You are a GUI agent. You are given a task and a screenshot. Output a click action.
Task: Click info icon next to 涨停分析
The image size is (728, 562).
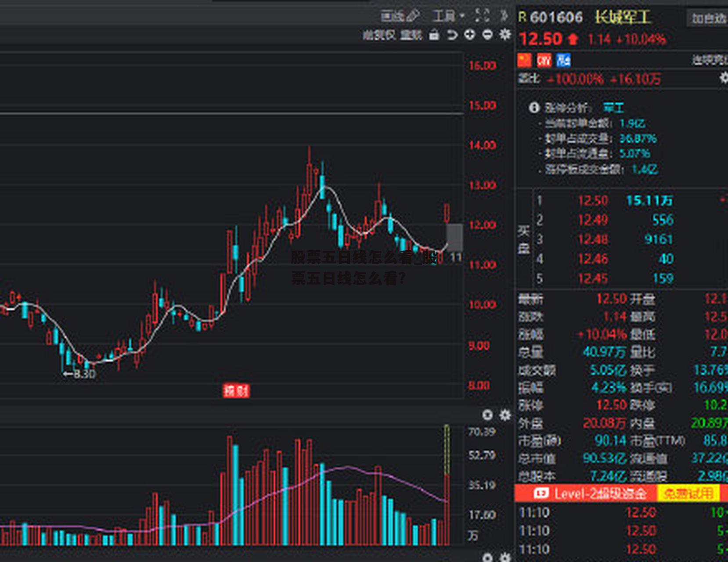coord(534,107)
